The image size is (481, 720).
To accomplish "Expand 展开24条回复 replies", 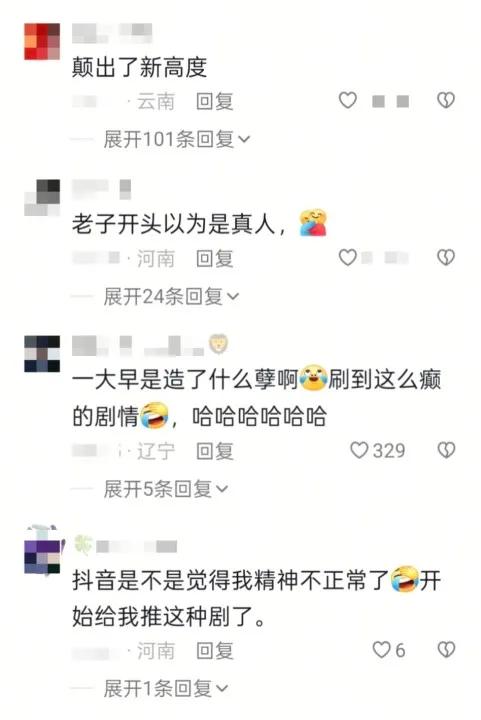I will 171,297.
